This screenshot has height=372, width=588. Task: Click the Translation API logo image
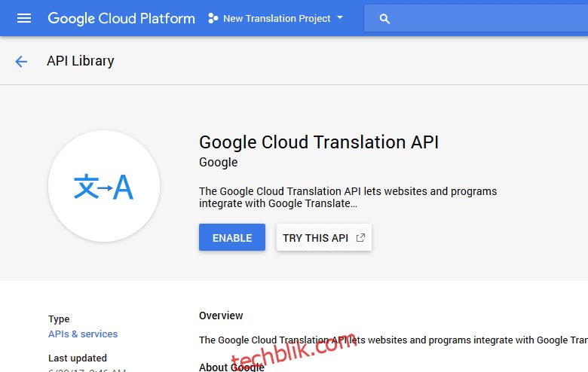[x=104, y=186]
